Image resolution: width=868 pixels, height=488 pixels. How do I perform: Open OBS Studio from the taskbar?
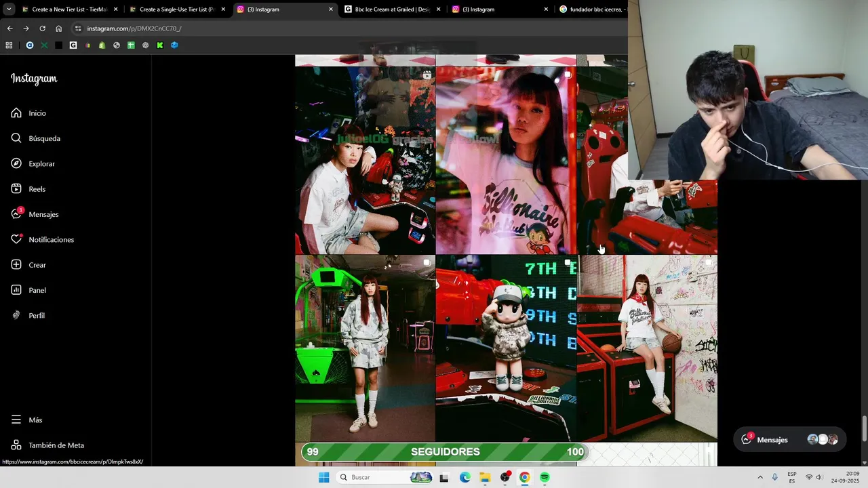[505, 477]
